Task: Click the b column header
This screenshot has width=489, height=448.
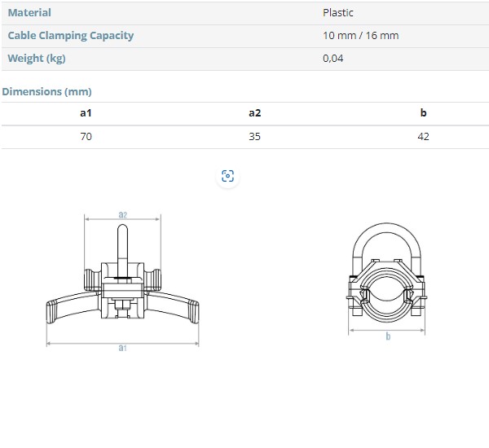Action: pos(423,113)
